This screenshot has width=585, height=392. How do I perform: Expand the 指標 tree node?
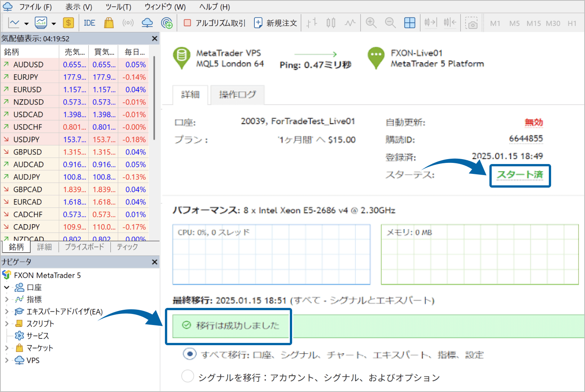pyautogui.click(x=6, y=300)
